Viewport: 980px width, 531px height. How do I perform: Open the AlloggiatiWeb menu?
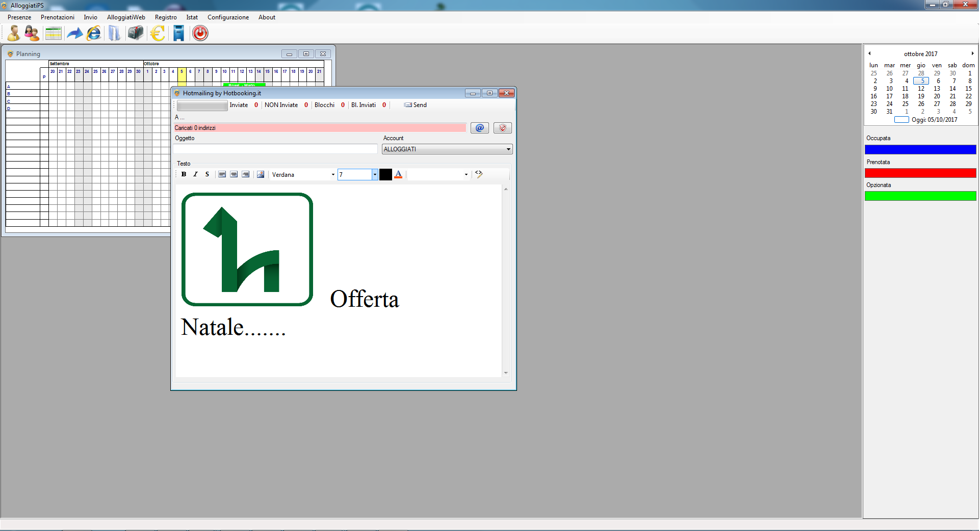pyautogui.click(x=126, y=17)
